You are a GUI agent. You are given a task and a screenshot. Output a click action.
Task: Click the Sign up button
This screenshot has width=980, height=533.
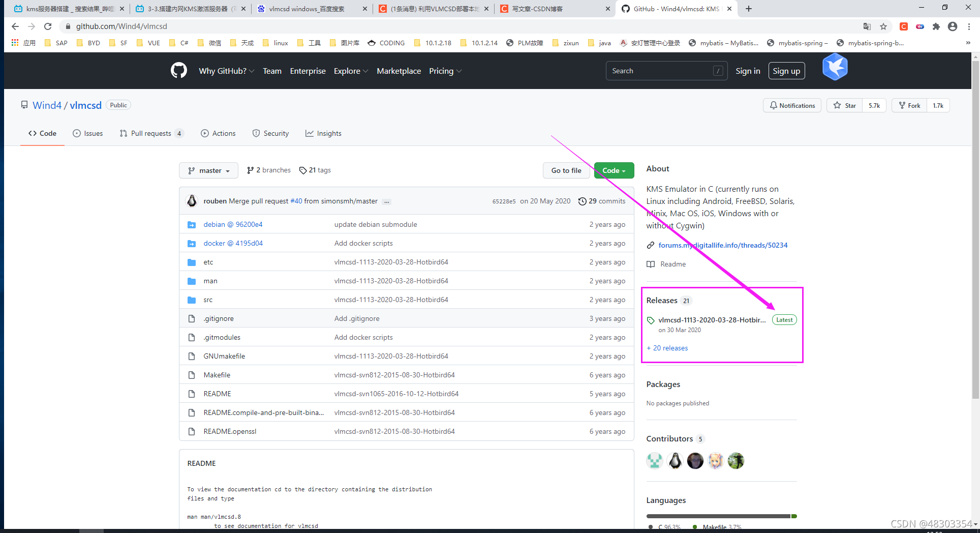[x=786, y=71]
